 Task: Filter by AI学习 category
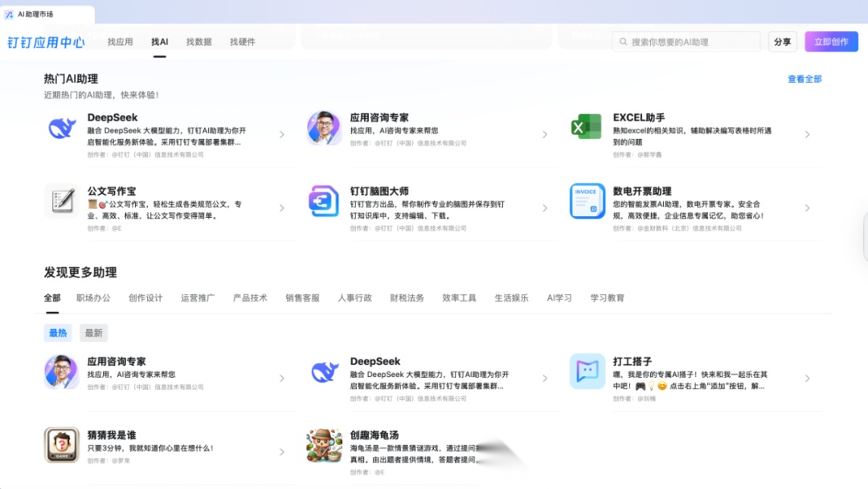[559, 298]
